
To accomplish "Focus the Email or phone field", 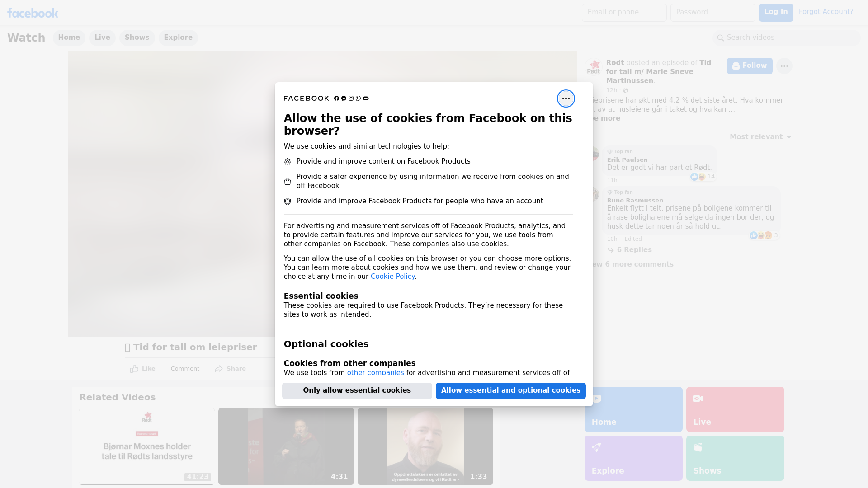I will (624, 13).
